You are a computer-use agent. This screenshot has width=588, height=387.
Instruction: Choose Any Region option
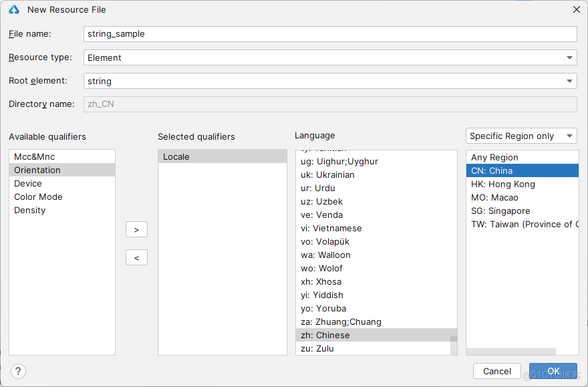(494, 157)
